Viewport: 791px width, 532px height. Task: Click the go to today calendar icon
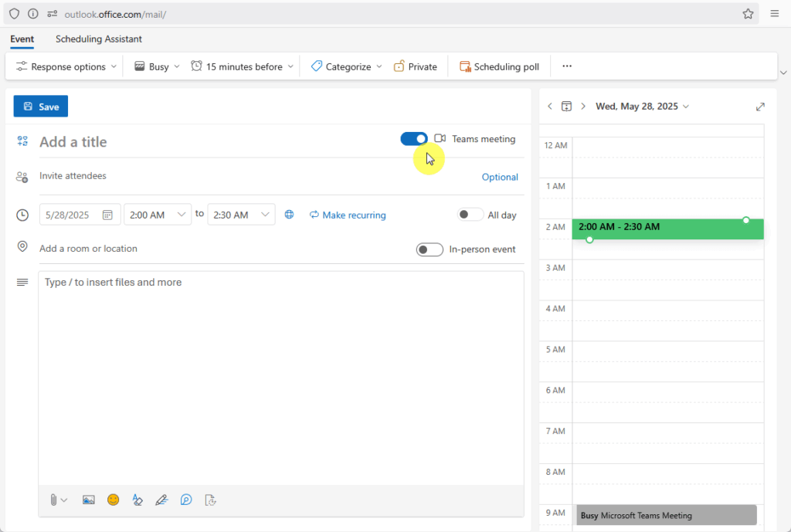click(x=566, y=107)
